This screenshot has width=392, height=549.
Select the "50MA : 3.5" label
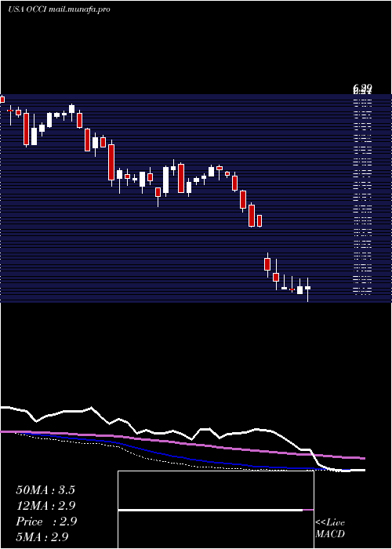coord(45,490)
